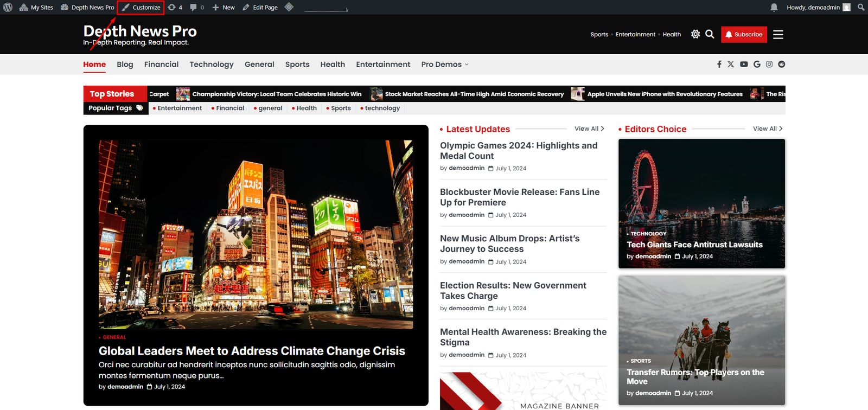Expand the Pro Demos dropdown menu
Viewport: 868px width, 410px height.
point(445,64)
